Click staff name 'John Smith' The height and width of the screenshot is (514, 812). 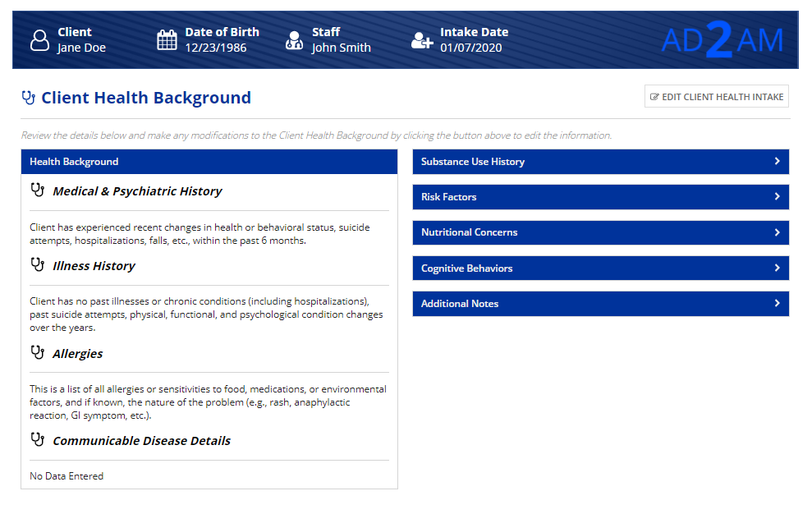tap(342, 48)
